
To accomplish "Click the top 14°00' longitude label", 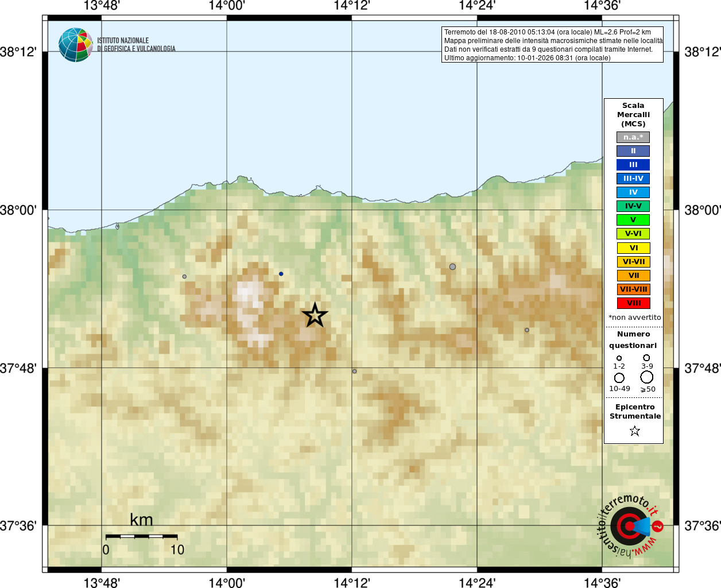I will [227, 6].
